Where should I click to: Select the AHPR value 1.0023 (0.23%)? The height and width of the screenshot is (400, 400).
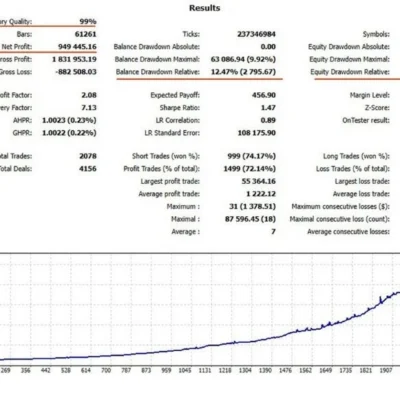pyautogui.click(x=69, y=120)
